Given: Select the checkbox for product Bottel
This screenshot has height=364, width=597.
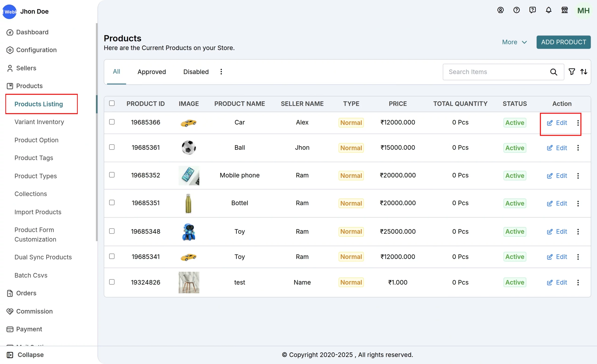Looking at the screenshot, I should pyautogui.click(x=112, y=203).
